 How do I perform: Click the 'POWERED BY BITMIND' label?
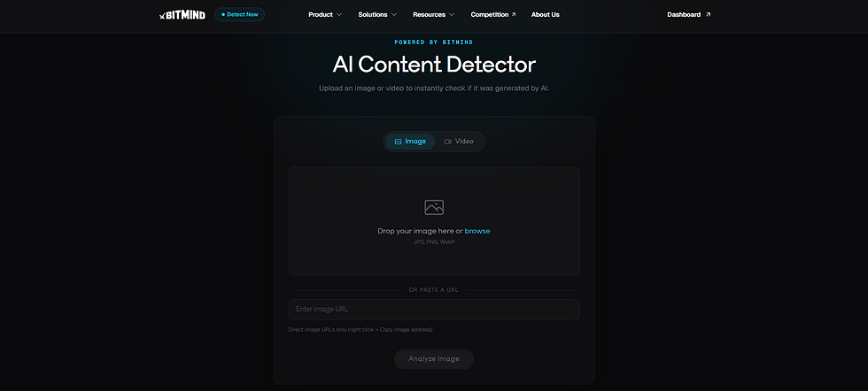(434, 42)
